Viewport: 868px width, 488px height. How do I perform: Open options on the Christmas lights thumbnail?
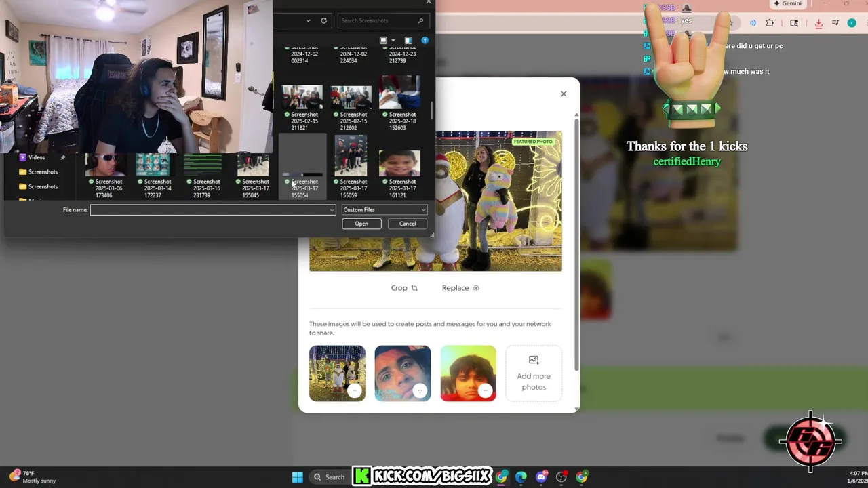(x=354, y=390)
